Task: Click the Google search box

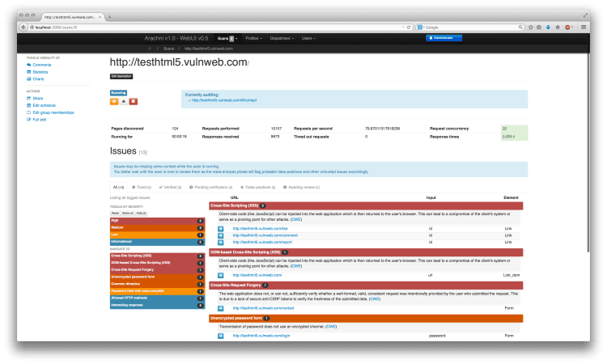Action: tap(470, 28)
